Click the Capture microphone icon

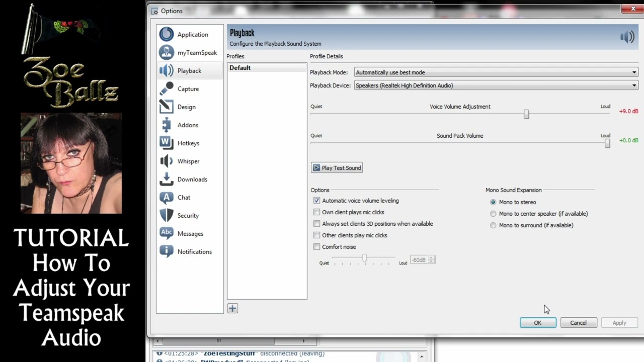[x=167, y=88]
